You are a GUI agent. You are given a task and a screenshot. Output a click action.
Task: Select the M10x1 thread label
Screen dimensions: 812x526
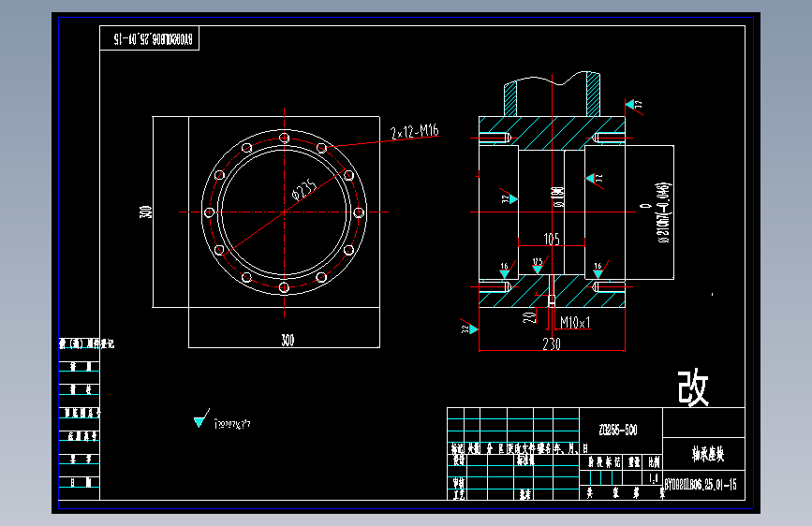coord(575,323)
